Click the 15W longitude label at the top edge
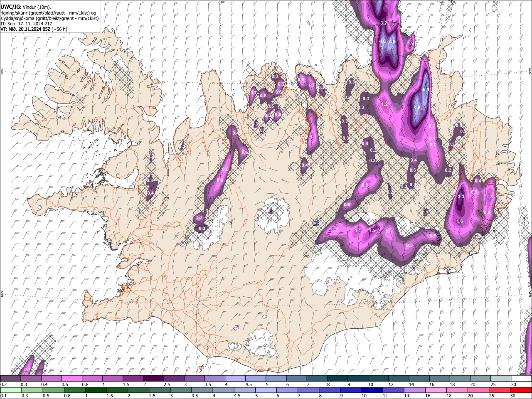Image resolution: width=532 pixels, height=399 pixels. [441, 2]
